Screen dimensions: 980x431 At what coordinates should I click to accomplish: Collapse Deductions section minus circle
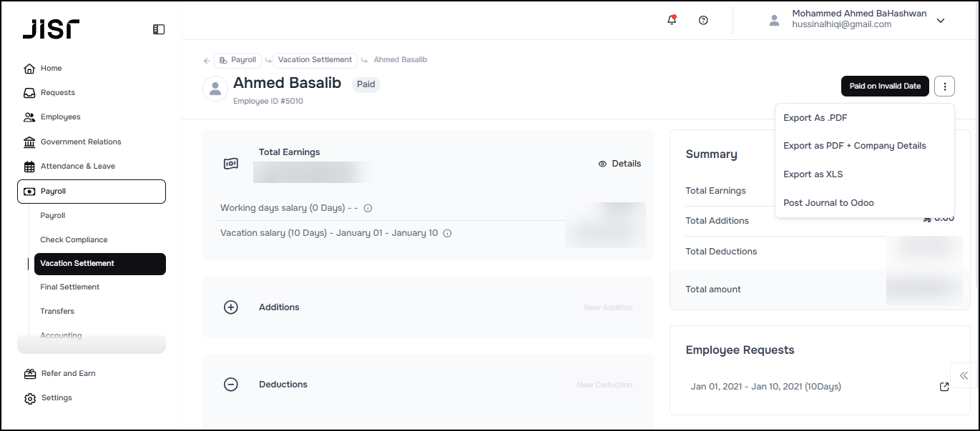pos(231,385)
